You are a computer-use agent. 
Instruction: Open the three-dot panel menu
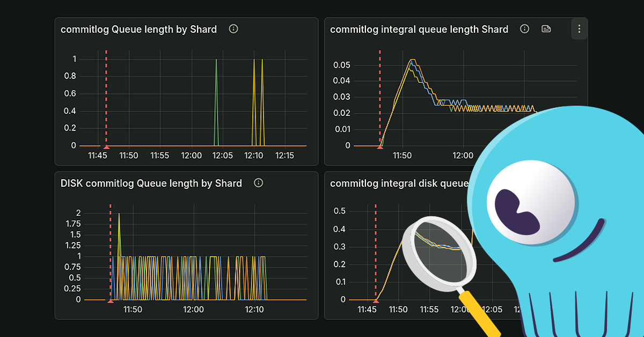tap(579, 29)
